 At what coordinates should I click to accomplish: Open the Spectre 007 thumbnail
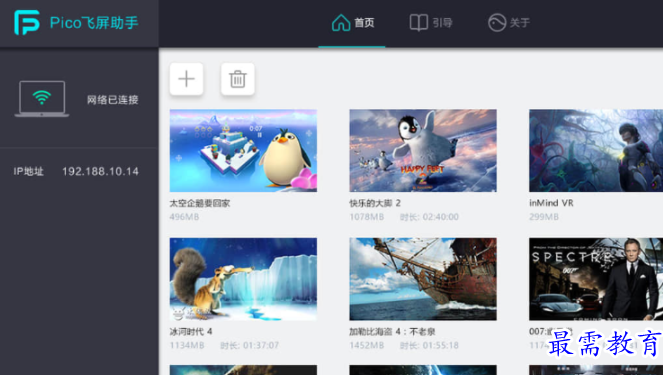pyautogui.click(x=596, y=279)
